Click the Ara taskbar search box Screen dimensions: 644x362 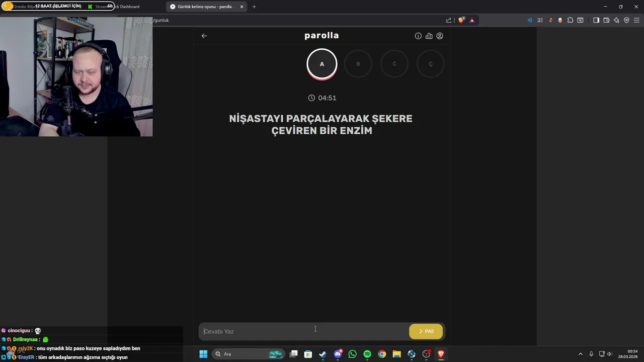(249, 354)
